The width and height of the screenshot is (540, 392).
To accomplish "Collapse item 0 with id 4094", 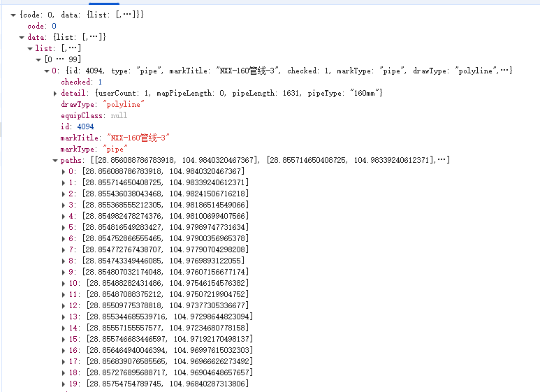I will click(x=47, y=71).
